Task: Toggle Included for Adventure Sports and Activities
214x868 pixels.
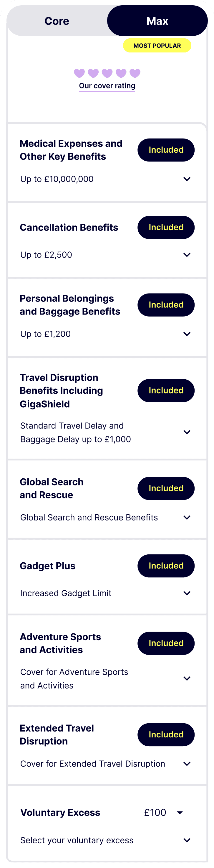Action: (x=166, y=643)
